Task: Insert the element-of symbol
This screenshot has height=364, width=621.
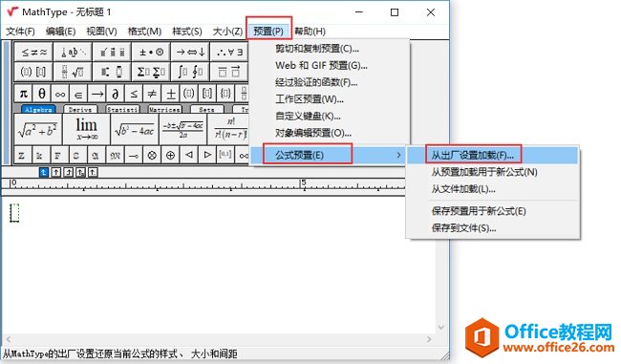Action: tap(78, 94)
